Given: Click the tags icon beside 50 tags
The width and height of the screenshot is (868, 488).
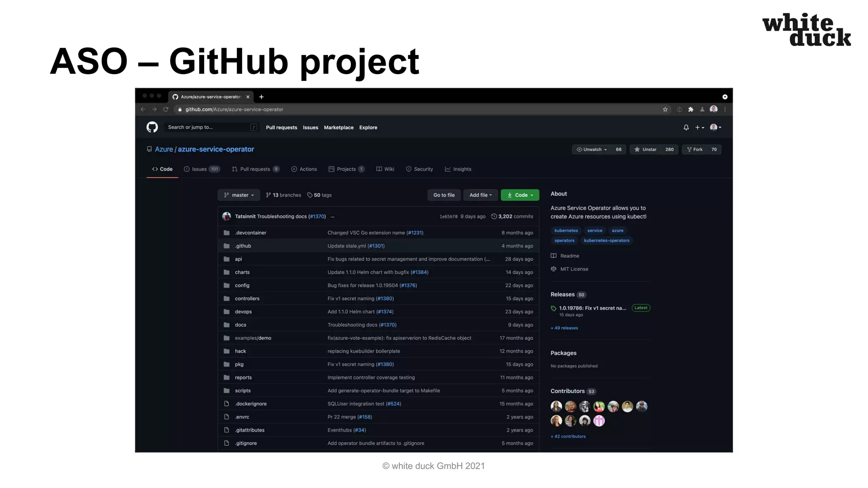Looking at the screenshot, I should point(310,195).
